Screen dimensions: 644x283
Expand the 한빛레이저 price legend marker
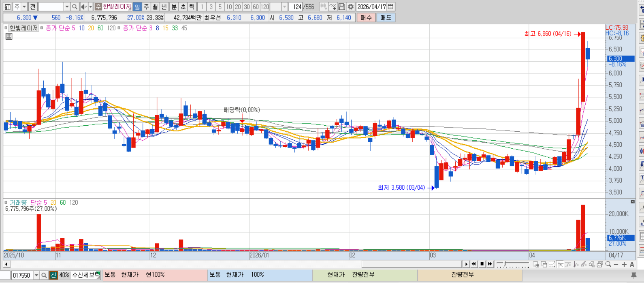tap(6, 28)
